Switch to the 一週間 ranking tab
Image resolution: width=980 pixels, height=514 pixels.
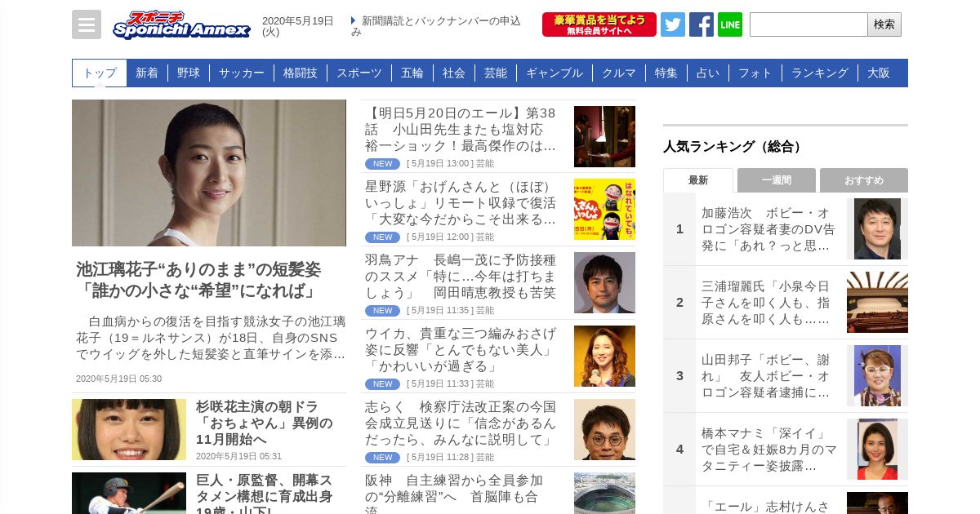(x=777, y=180)
